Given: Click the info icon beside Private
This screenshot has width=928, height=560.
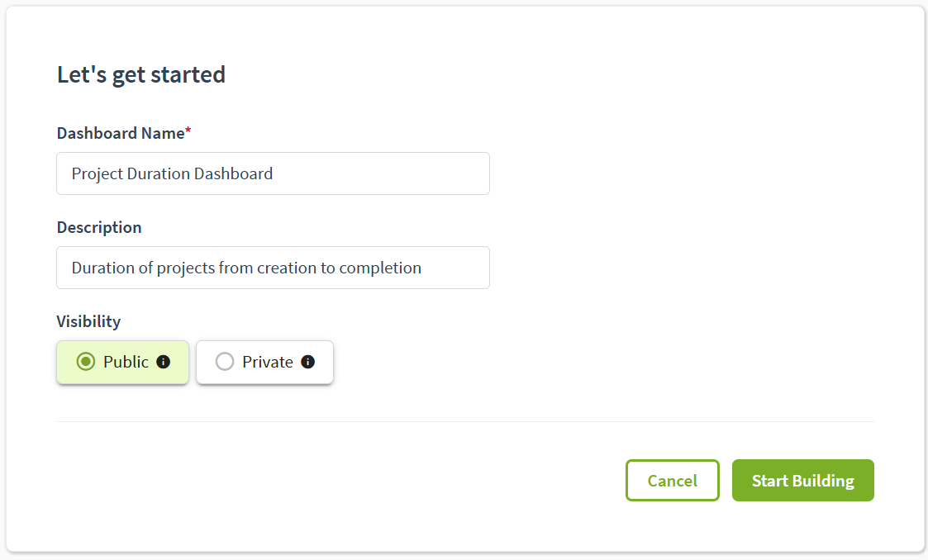Looking at the screenshot, I should pos(308,362).
